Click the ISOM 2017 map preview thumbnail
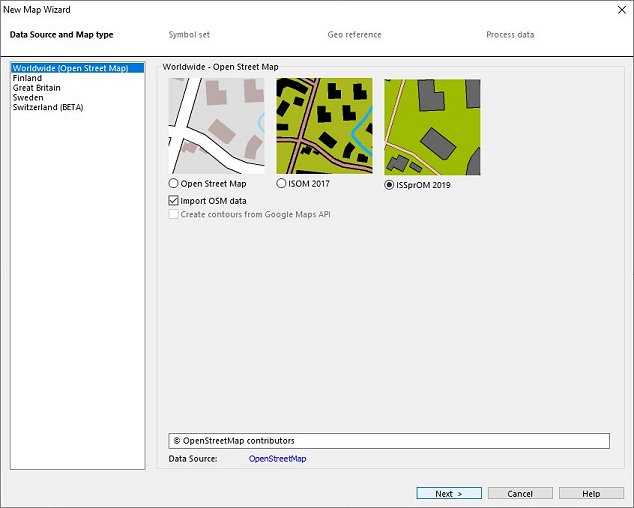The height and width of the screenshot is (508, 634). [324, 126]
